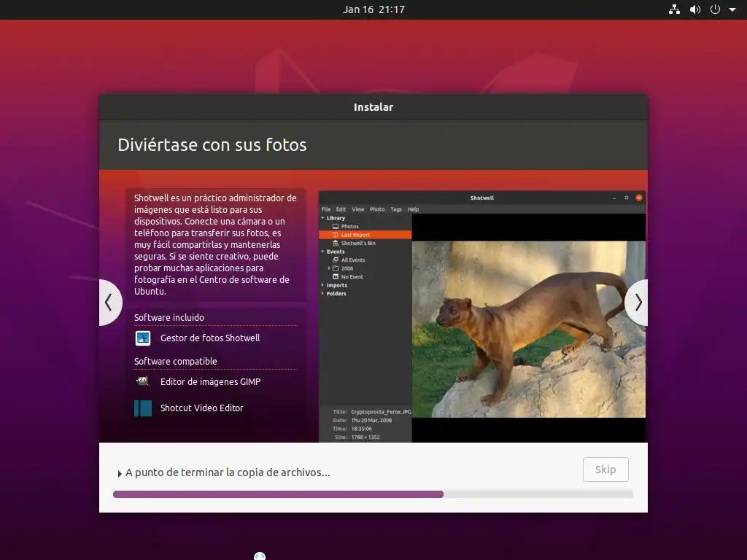Select Last Import in Shotwell sidebar

coord(355,235)
